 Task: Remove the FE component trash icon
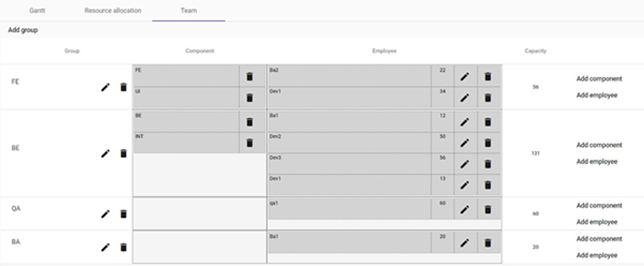pos(249,76)
